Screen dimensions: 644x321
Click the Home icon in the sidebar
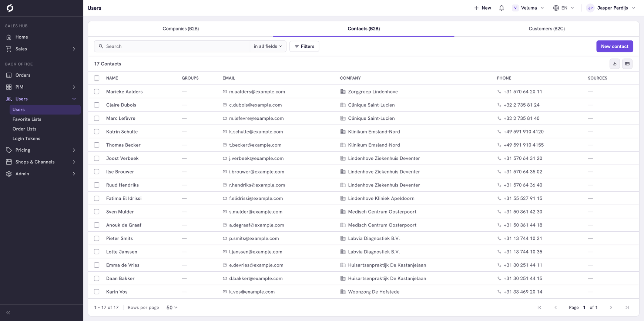tap(9, 37)
